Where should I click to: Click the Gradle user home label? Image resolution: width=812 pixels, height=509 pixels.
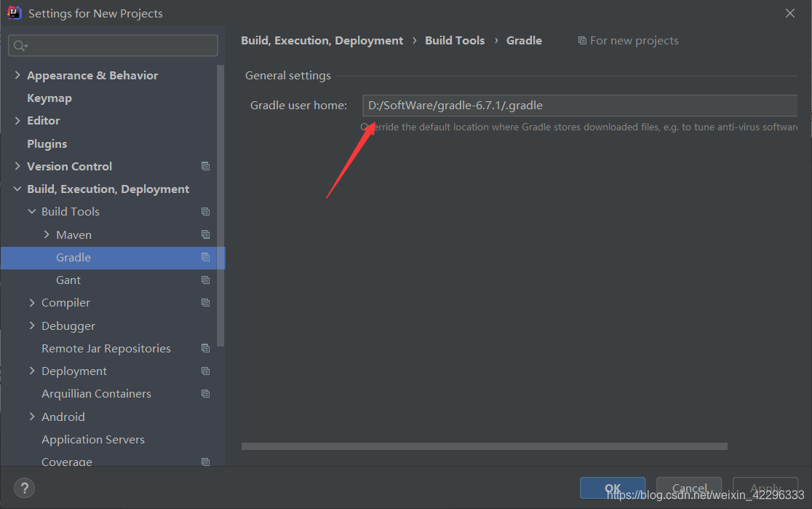pos(299,105)
